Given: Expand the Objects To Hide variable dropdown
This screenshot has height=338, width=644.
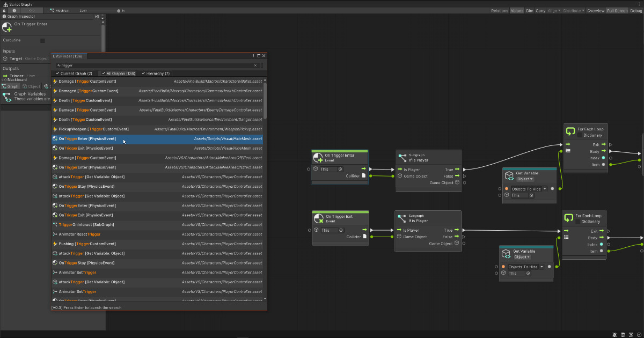Looking at the screenshot, I should click(x=545, y=189).
